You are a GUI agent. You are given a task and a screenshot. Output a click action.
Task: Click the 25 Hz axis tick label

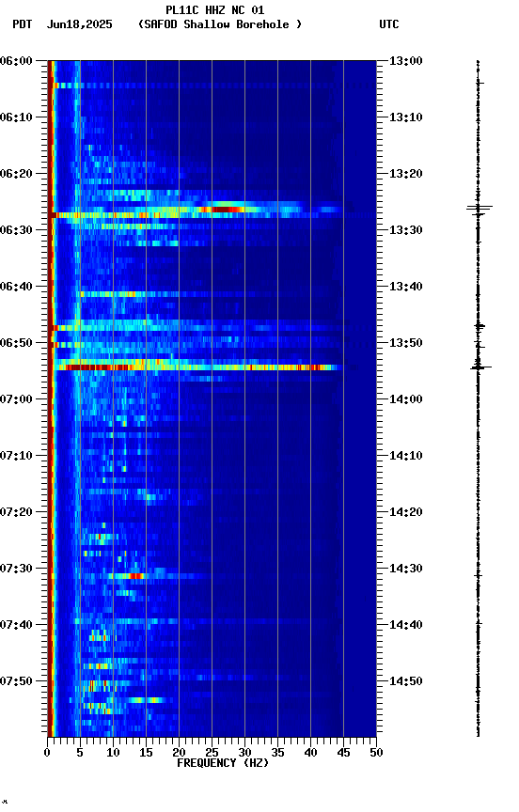click(x=212, y=753)
